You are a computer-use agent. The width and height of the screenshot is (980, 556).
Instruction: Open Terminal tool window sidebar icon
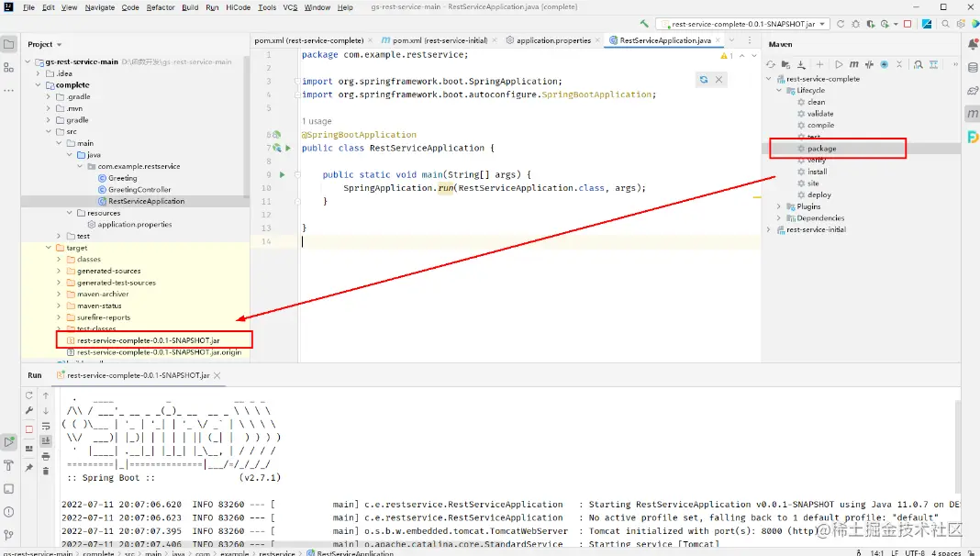click(9, 488)
